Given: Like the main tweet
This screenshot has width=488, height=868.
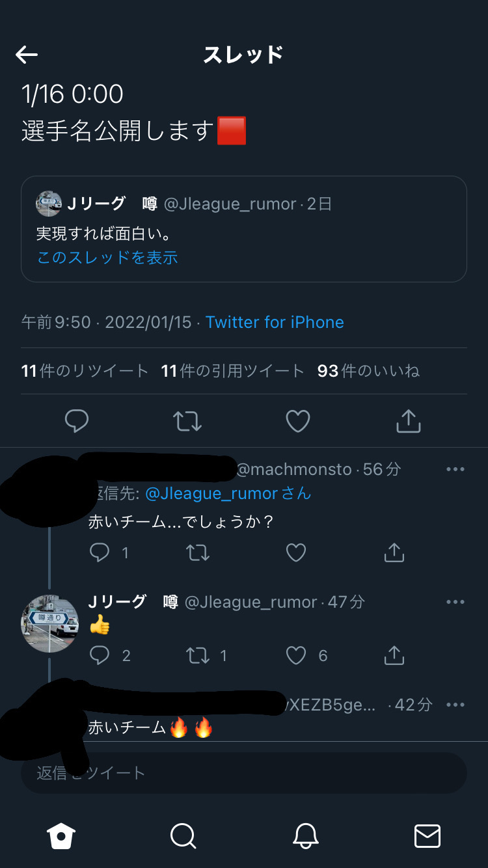Looking at the screenshot, I should (298, 422).
